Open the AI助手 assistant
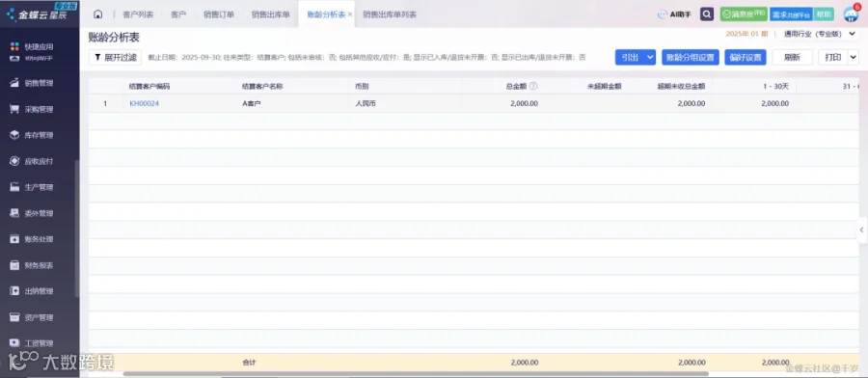The width and height of the screenshot is (868, 378). click(674, 14)
